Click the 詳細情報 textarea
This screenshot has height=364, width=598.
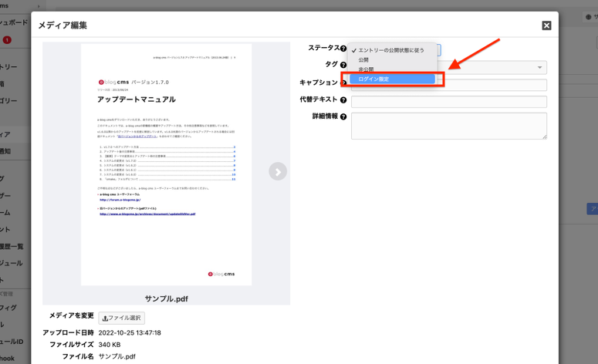(449, 126)
